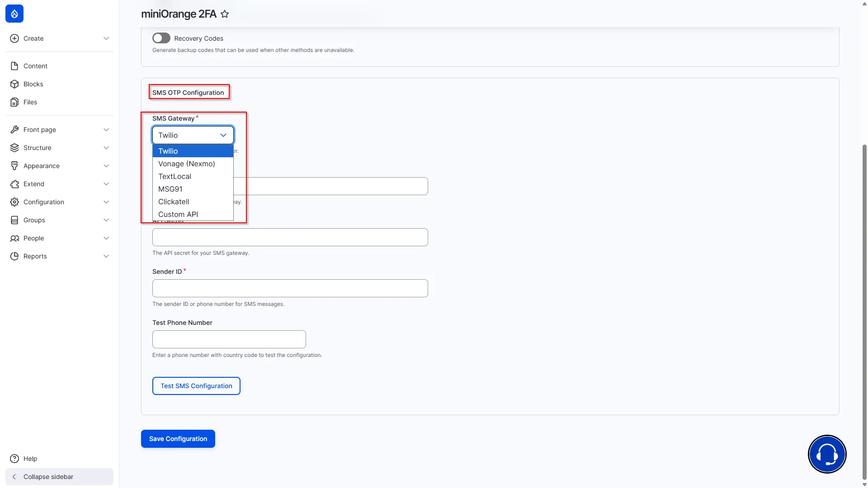Click the page vertical scrollbar
This screenshot has height=488, width=868.
[864, 312]
